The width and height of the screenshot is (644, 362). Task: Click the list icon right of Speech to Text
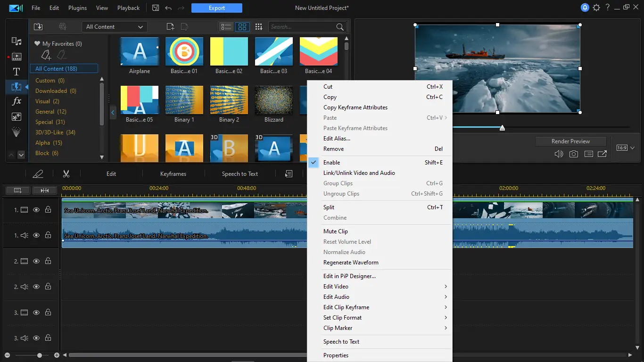pyautogui.click(x=289, y=174)
